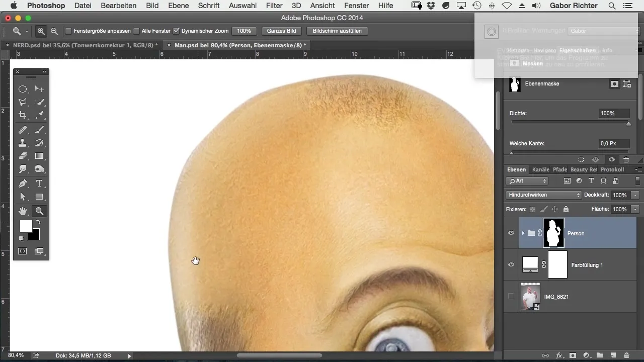Load selection from mask in Properties panel
Image resolution: width=644 pixels, height=362 pixels.
coord(581,159)
